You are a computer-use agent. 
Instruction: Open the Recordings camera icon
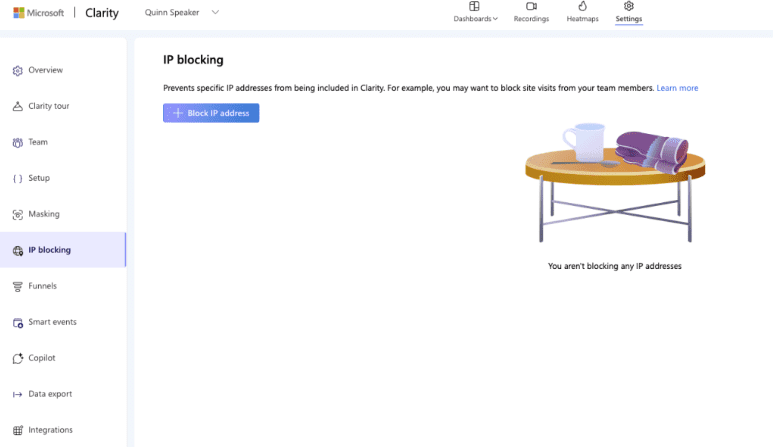[x=531, y=7]
